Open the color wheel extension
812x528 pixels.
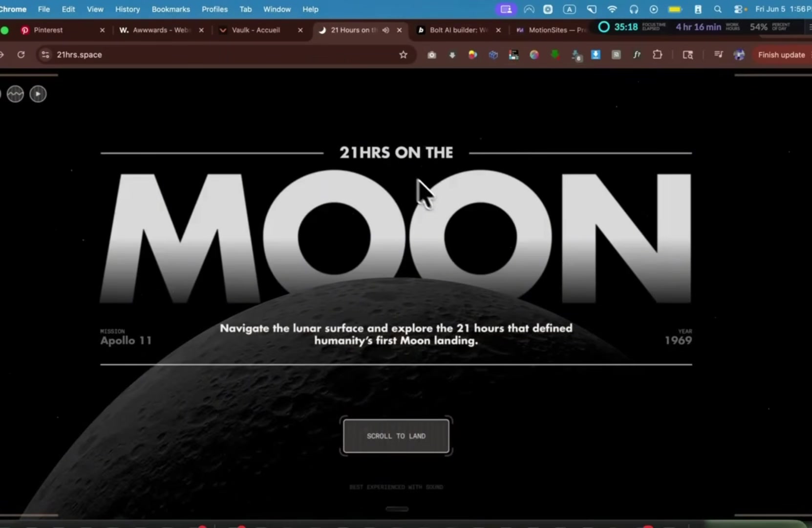534,55
